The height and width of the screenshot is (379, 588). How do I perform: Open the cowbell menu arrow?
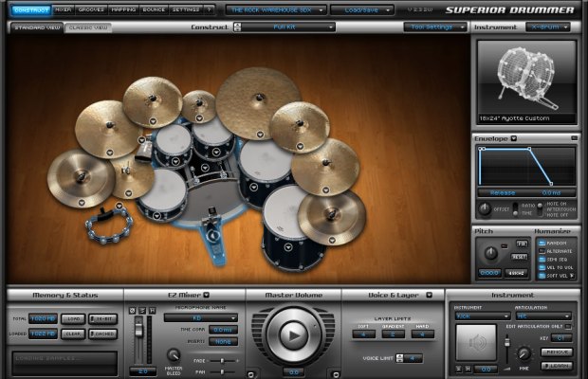tap(141, 140)
